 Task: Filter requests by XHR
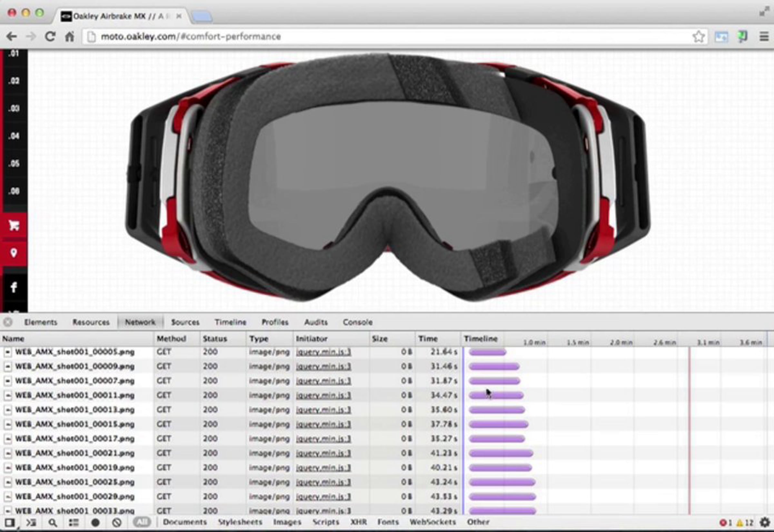click(x=358, y=522)
